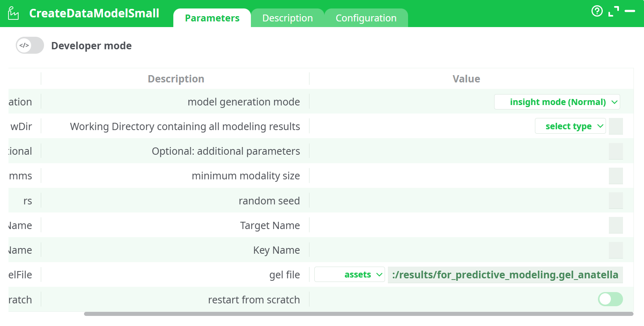The width and height of the screenshot is (644, 326).
Task: Open the select type dropdown for Working Directory
Action: coord(570,126)
